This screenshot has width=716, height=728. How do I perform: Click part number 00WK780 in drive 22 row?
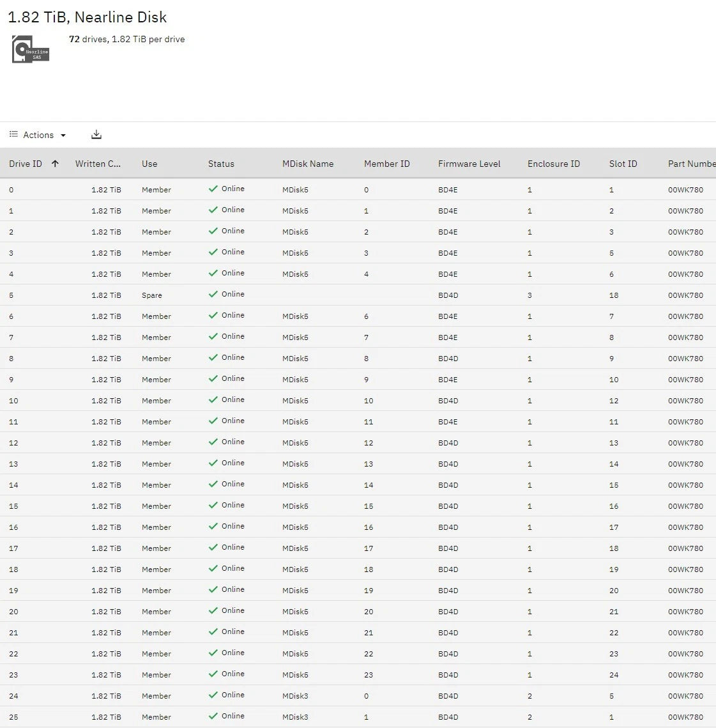pos(685,654)
